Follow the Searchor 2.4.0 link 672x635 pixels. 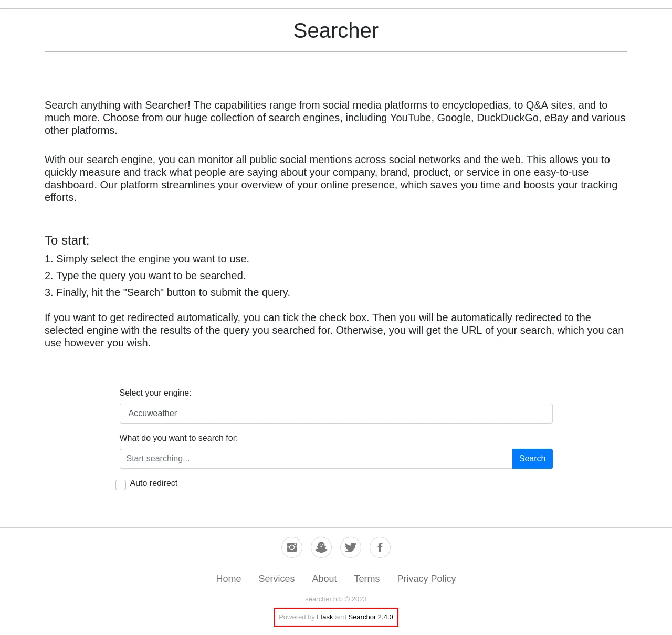371,617
